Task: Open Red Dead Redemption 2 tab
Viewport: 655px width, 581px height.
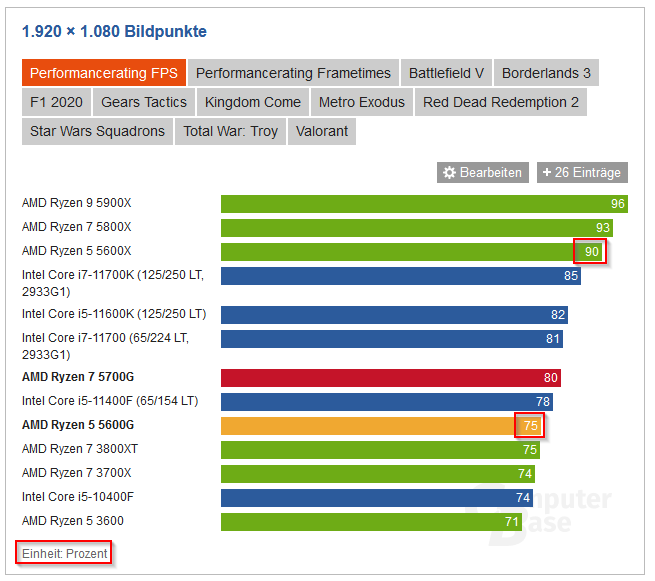Action: pos(501,102)
